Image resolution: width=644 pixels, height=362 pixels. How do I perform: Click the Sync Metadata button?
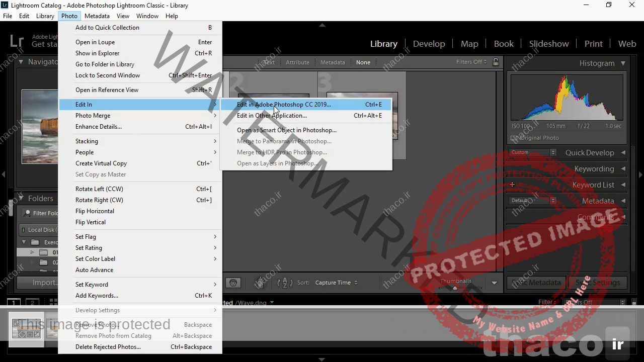(x=536, y=283)
